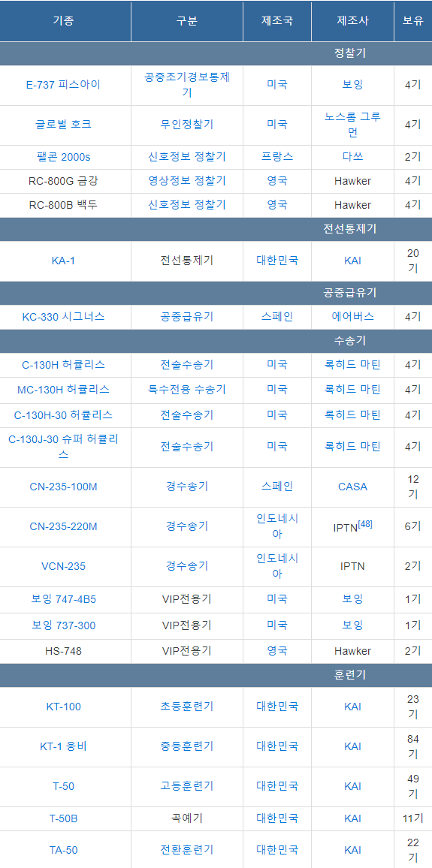The height and width of the screenshot is (868, 432).
Task: Open the VCN-235 link
Action: click(x=63, y=566)
